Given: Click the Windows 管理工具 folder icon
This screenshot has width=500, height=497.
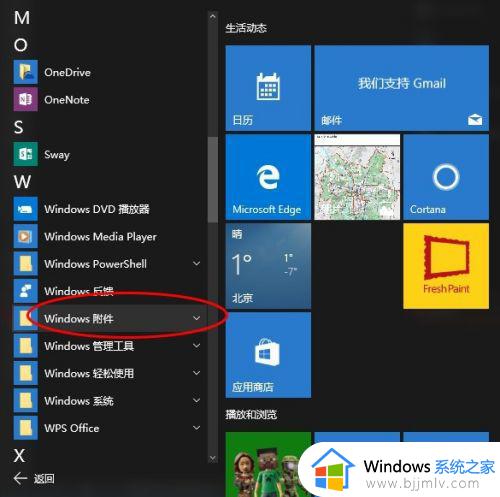Looking at the screenshot, I should pos(26,346).
